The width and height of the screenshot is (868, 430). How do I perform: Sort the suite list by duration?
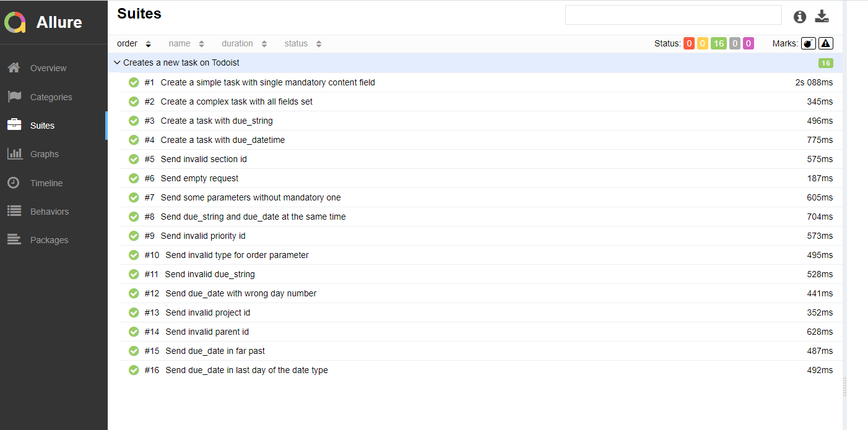point(245,43)
